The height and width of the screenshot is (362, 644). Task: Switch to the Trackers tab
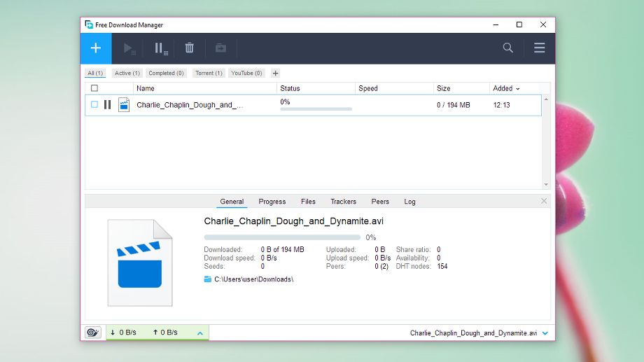point(343,202)
